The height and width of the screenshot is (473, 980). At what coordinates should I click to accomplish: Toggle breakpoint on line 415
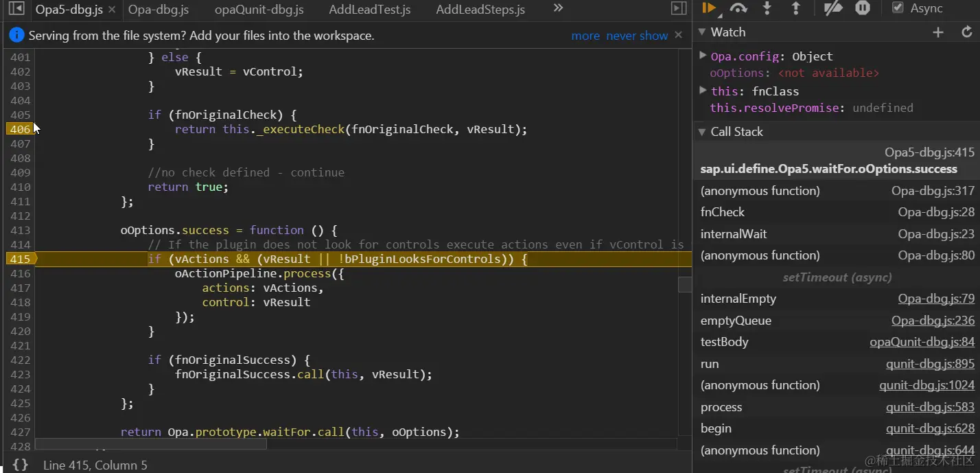coord(20,259)
